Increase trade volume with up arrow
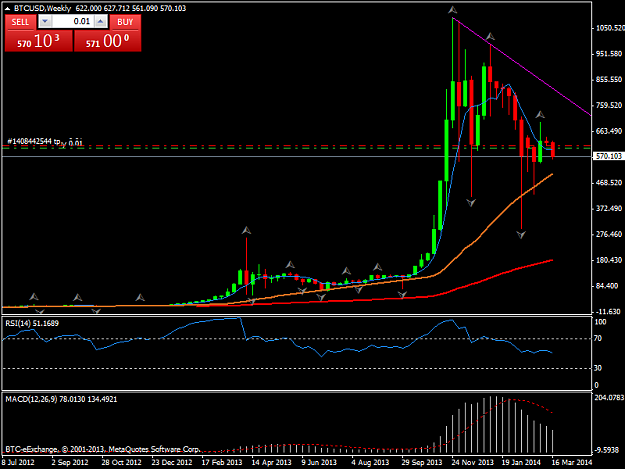The image size is (625, 469). (101, 22)
